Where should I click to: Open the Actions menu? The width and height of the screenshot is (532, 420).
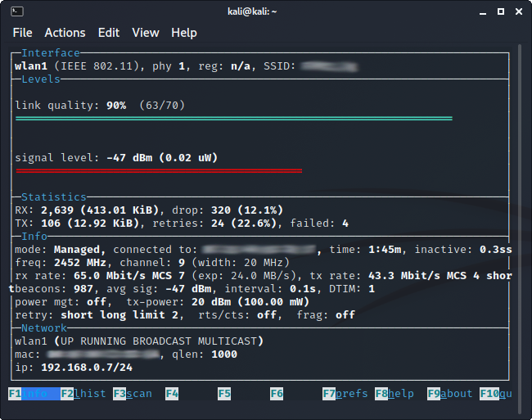(65, 33)
